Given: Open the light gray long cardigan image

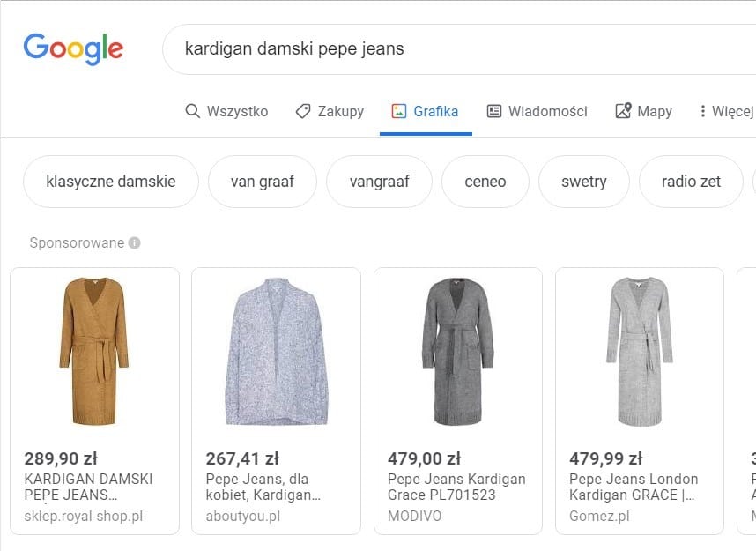Looking at the screenshot, I should 640,351.
